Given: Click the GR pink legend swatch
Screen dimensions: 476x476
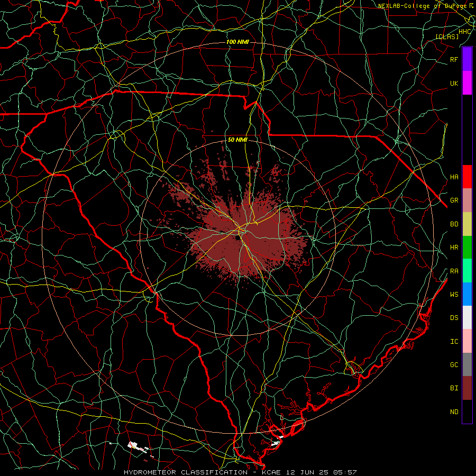Looking at the screenshot, I should (x=467, y=200).
